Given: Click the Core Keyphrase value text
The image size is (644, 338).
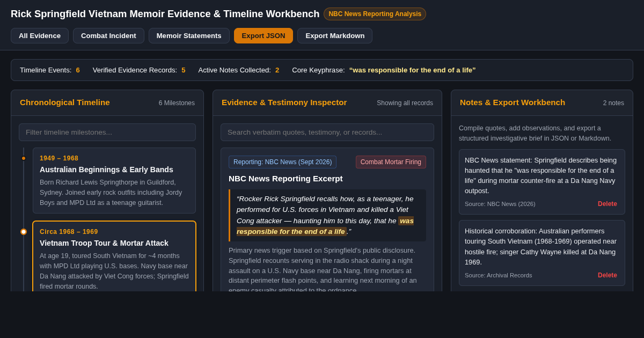Looking at the screenshot, I should click(412, 70).
